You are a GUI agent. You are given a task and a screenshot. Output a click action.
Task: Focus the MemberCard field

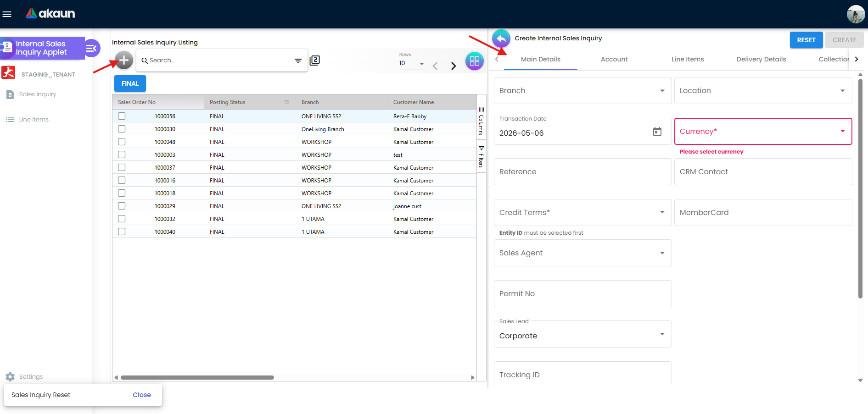(x=763, y=212)
